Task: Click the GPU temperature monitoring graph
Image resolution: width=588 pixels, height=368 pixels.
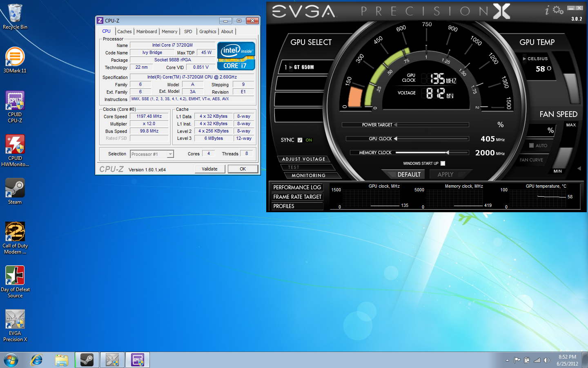Action: 538,198
